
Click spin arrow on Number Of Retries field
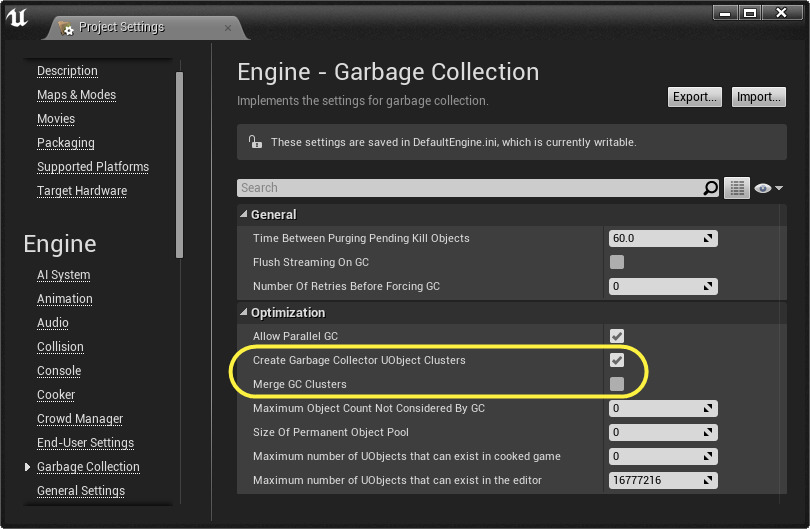tap(708, 287)
